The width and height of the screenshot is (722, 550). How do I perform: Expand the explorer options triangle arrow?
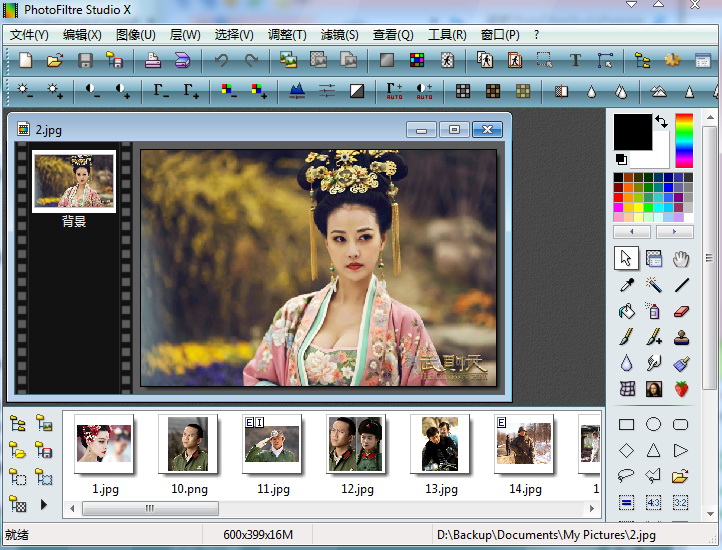pyautogui.click(x=44, y=505)
